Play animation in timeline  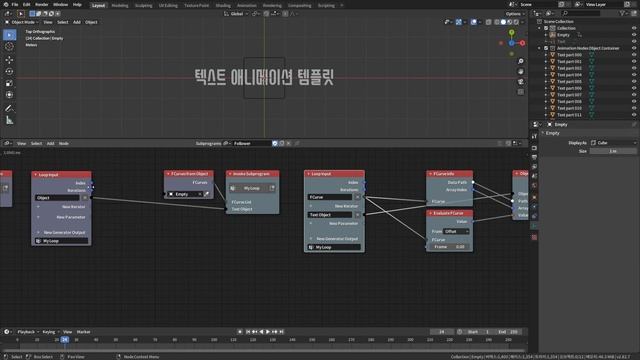(268, 332)
